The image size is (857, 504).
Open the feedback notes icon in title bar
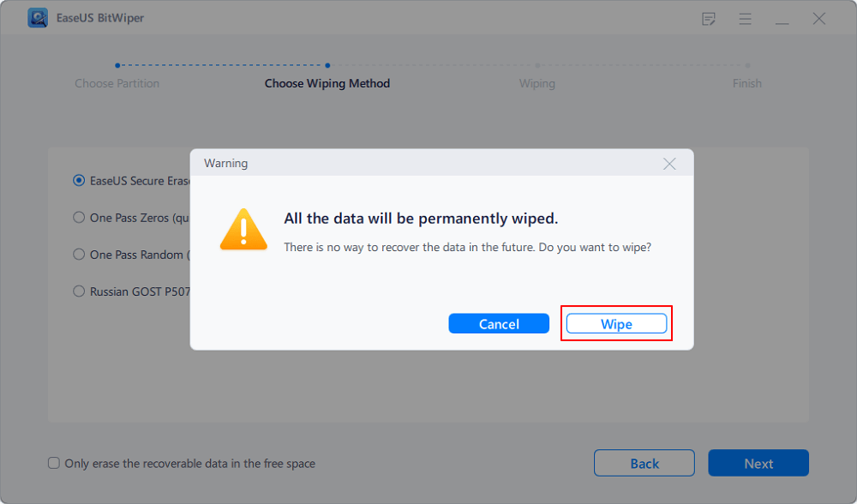tap(709, 18)
